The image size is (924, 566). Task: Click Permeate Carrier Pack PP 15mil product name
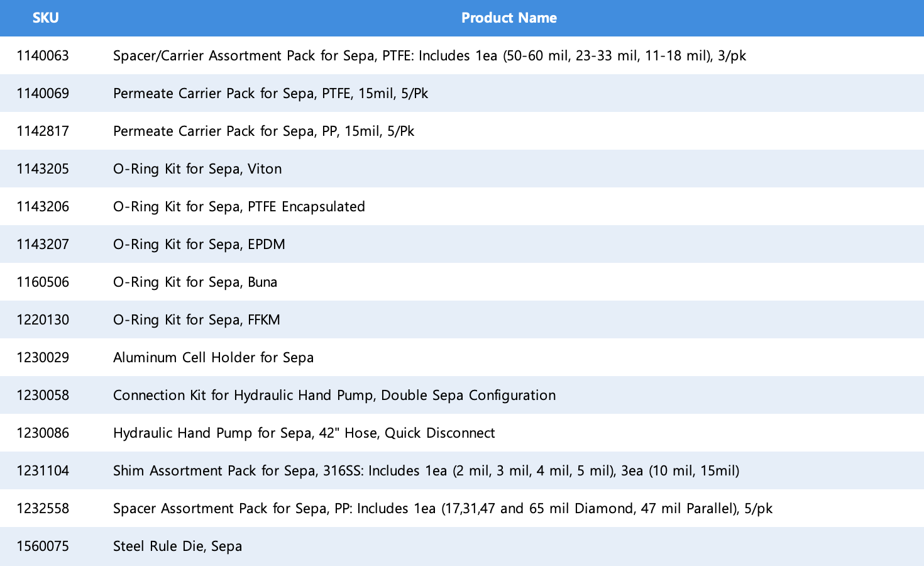[x=263, y=131]
